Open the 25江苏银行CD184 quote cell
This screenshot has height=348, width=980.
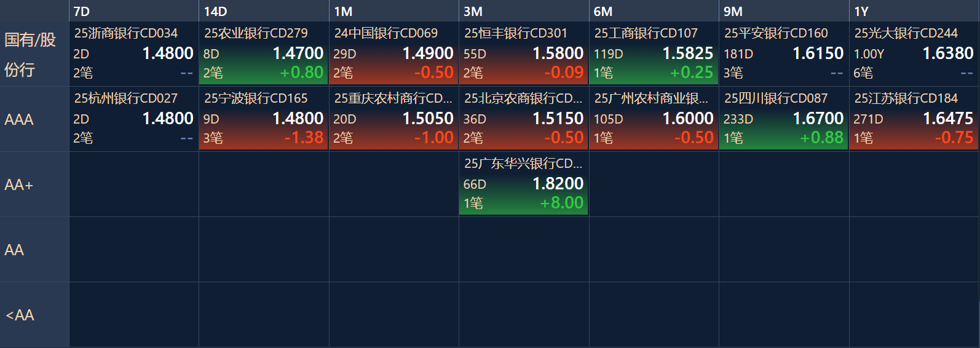[x=914, y=119]
